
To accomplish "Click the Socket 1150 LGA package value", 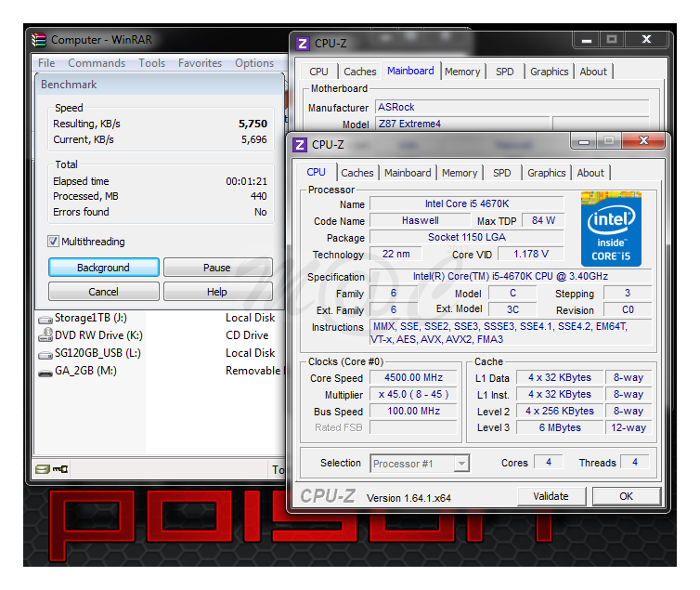I will [x=467, y=237].
